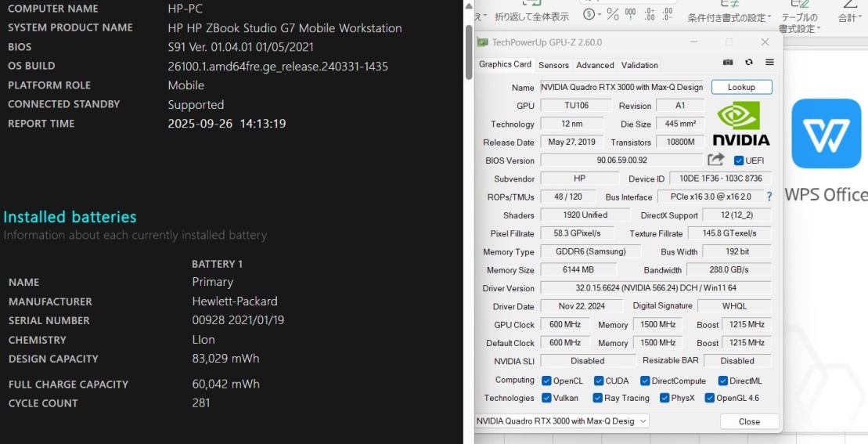
Task: Expand the conditional formatting dropdown
Action: (769, 17)
